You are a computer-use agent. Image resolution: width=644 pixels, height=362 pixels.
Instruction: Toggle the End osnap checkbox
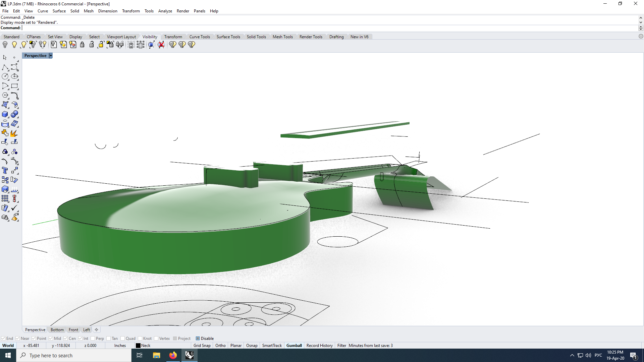(3, 339)
